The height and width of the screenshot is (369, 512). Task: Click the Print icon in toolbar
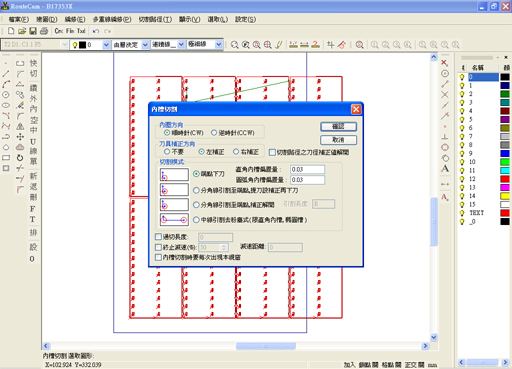tap(44, 31)
